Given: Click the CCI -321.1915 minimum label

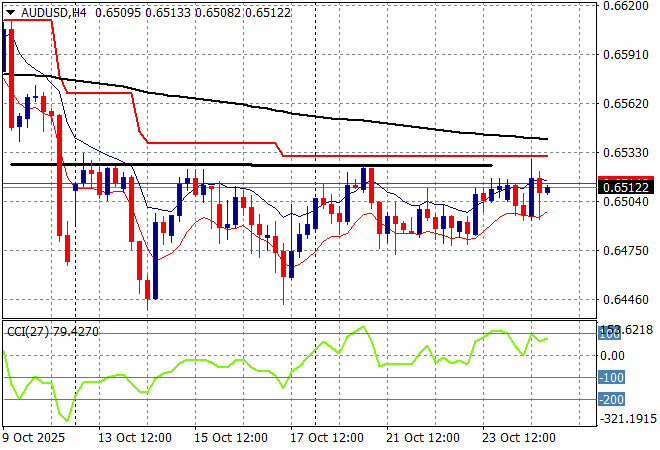Looking at the screenshot, I should pyautogui.click(x=628, y=418).
